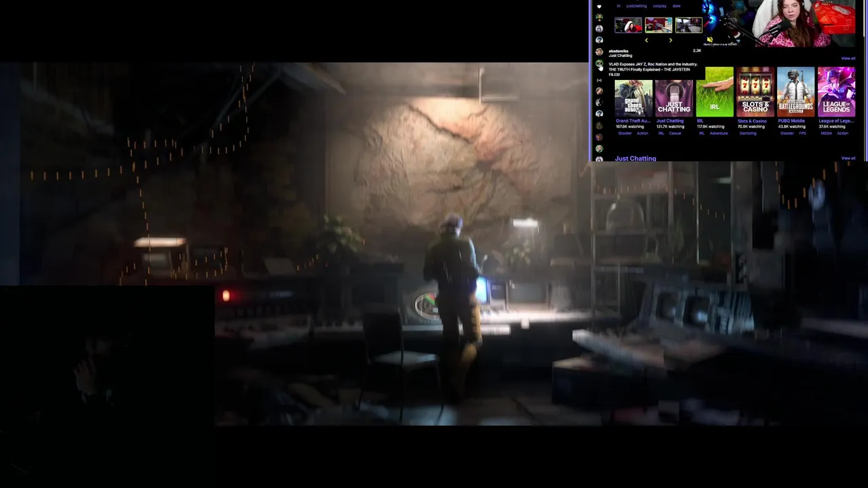The height and width of the screenshot is (488, 868).
Task: Click the 'Shooter' tag under Grand Theft Auto
Action: coord(625,134)
